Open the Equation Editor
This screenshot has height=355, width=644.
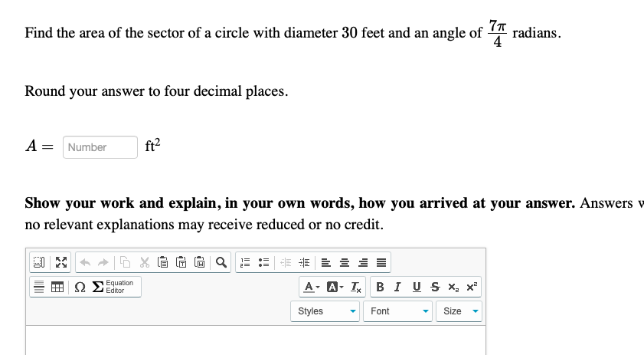(x=113, y=287)
